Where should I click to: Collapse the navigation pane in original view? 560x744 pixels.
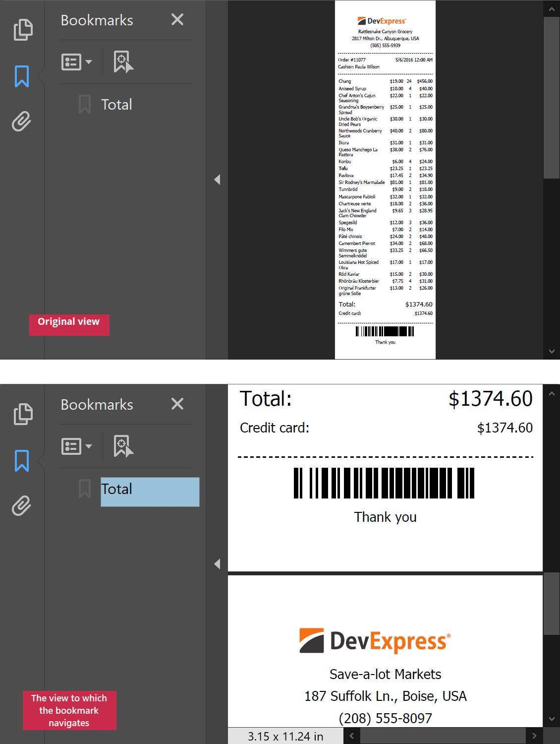(217, 180)
